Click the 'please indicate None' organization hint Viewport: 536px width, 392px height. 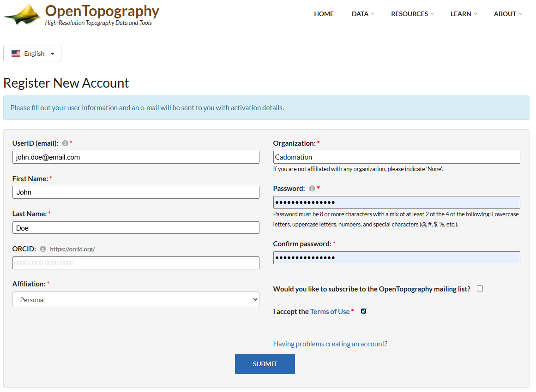click(x=358, y=169)
